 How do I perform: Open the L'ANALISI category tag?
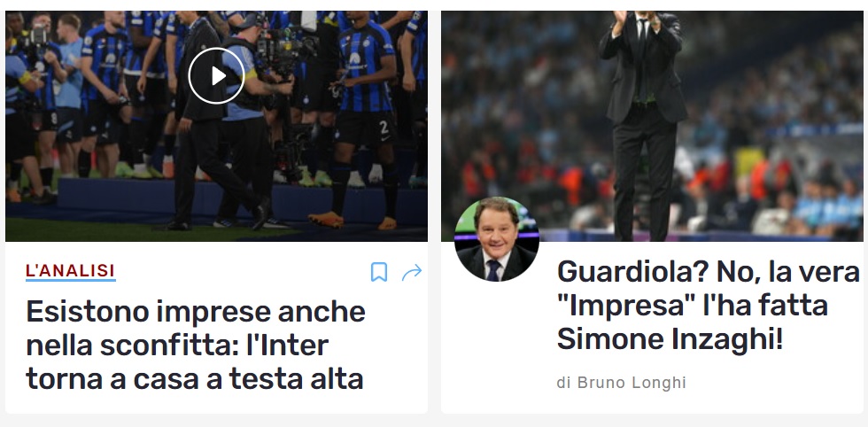click(70, 270)
